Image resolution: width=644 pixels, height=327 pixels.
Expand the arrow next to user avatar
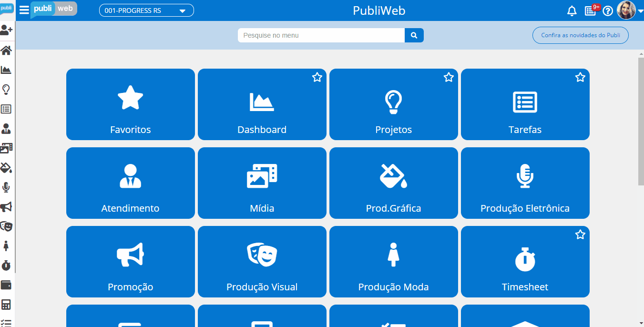pyautogui.click(x=640, y=11)
